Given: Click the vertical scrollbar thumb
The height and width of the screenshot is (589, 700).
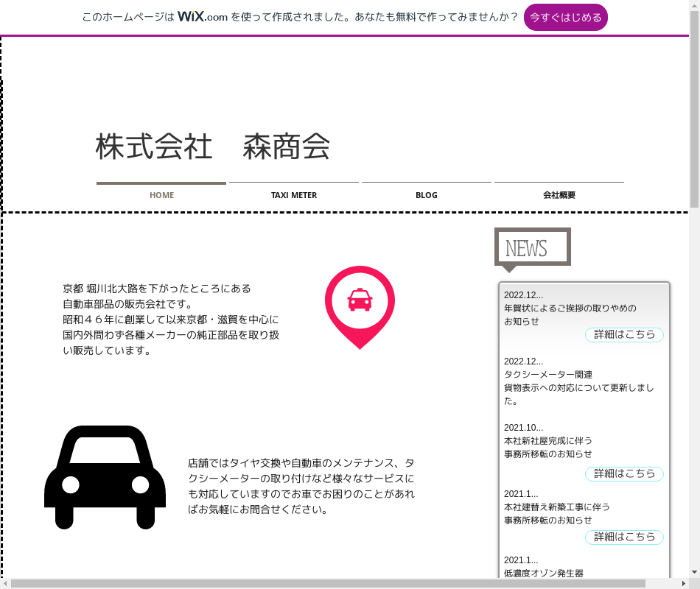Looking at the screenshot, I should pyautogui.click(x=694, y=110).
